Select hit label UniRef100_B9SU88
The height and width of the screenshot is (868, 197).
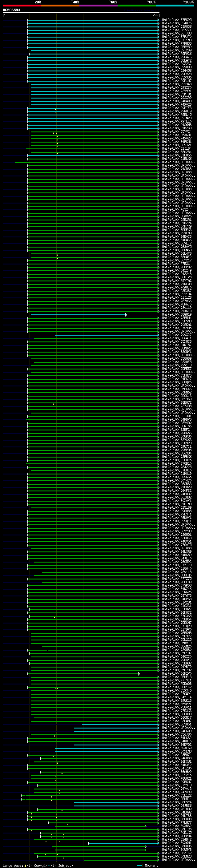pos(177,67)
